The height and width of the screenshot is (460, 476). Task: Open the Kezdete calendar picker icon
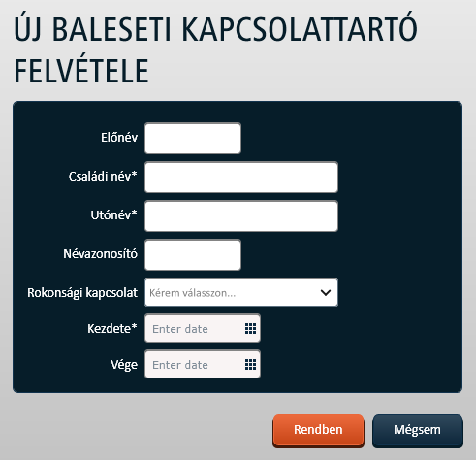250,329
